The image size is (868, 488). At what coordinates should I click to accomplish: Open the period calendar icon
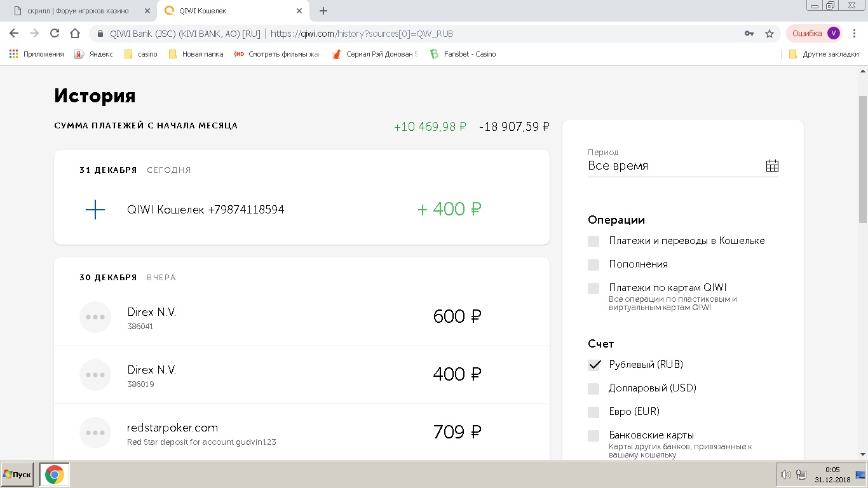pos(772,166)
